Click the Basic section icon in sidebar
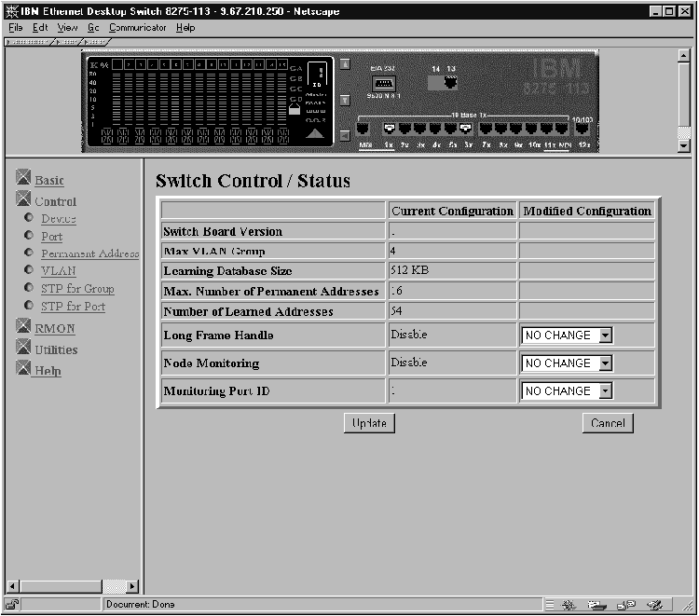This screenshot has width=699, height=616. (x=24, y=178)
